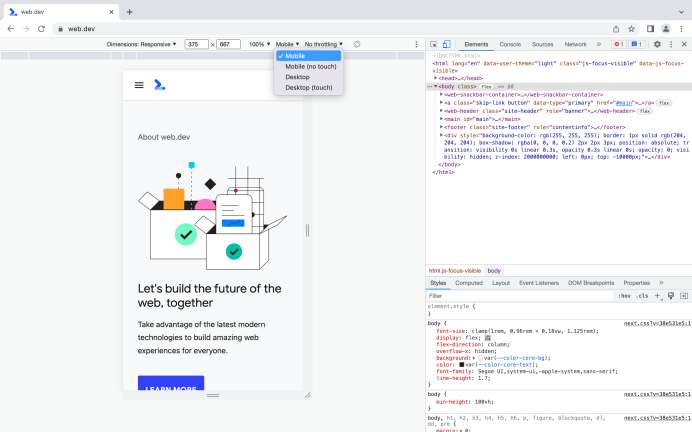
Task: Click the web.dev logo on the page
Action: (x=159, y=85)
